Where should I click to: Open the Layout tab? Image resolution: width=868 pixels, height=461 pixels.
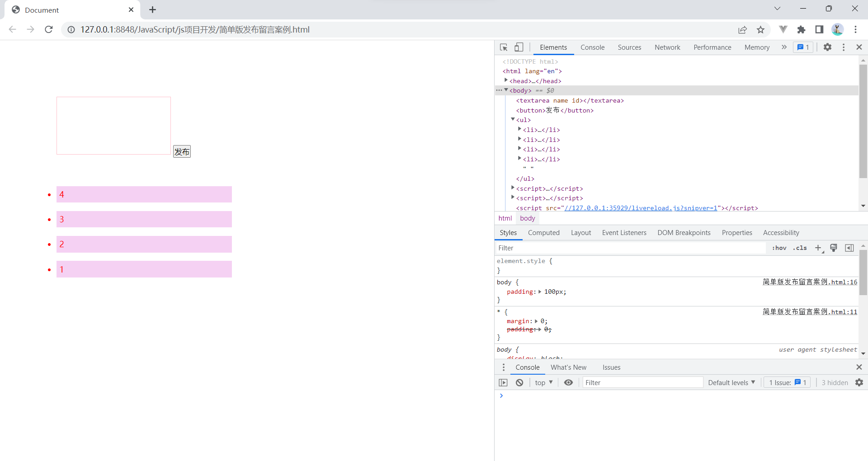tap(581, 233)
